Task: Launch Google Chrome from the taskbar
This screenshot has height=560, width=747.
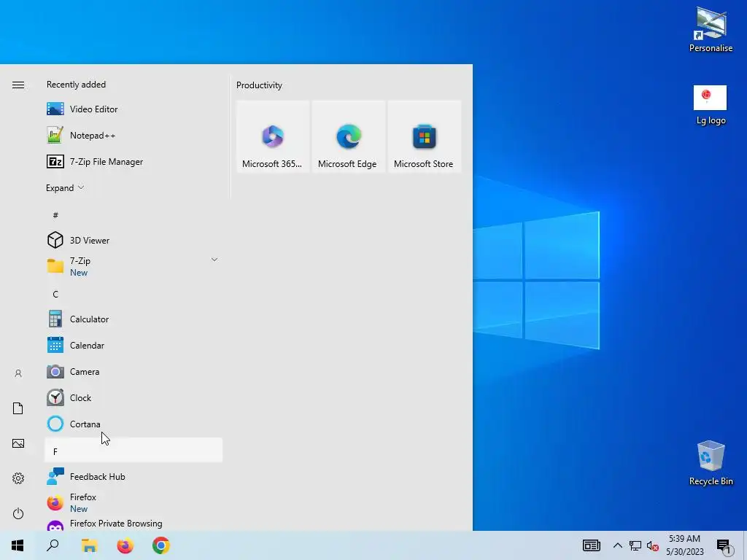Action: (x=161, y=545)
